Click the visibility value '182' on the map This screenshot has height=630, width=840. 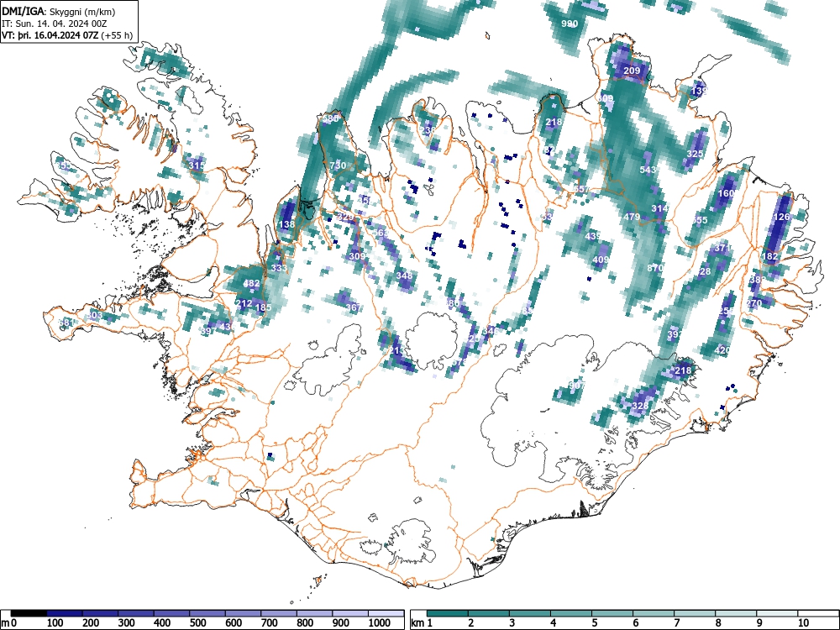click(x=769, y=256)
